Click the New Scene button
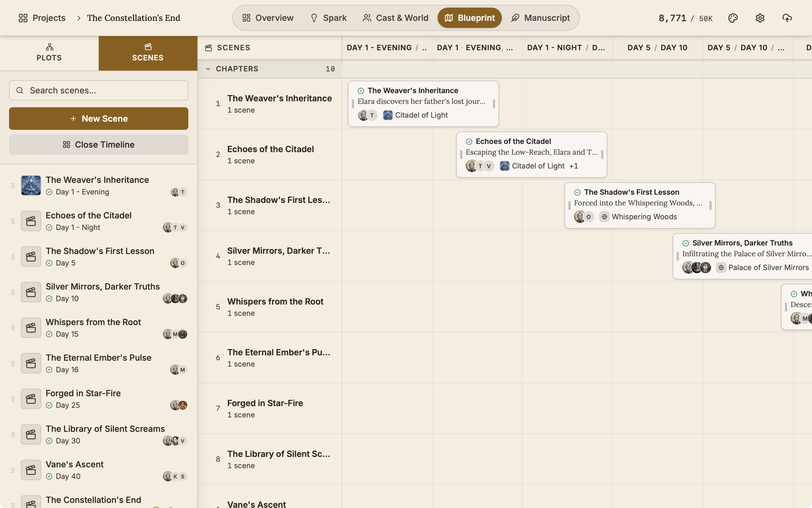 99,119
